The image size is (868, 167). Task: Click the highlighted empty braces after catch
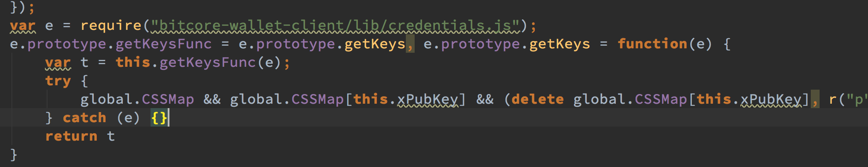click(x=159, y=118)
